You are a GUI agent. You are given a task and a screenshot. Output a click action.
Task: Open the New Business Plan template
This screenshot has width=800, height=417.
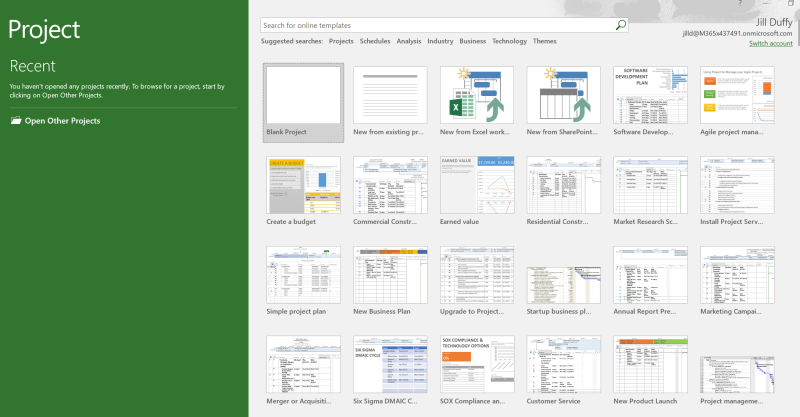[390, 275]
